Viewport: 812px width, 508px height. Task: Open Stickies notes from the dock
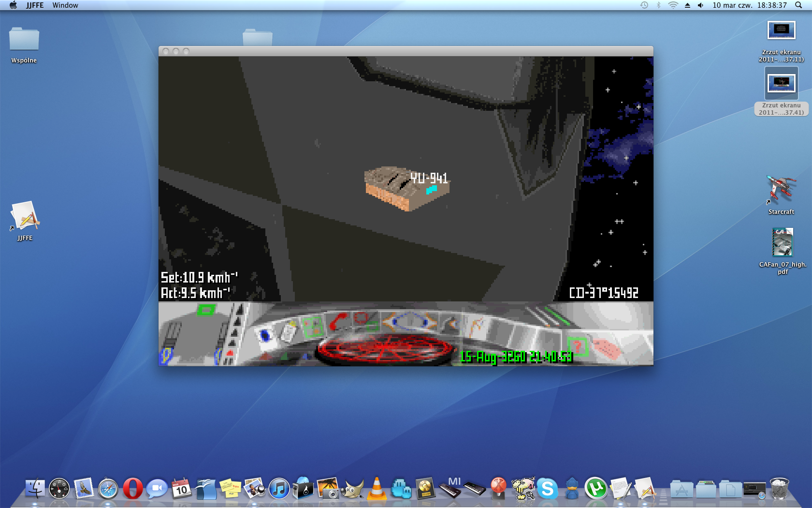(230, 489)
